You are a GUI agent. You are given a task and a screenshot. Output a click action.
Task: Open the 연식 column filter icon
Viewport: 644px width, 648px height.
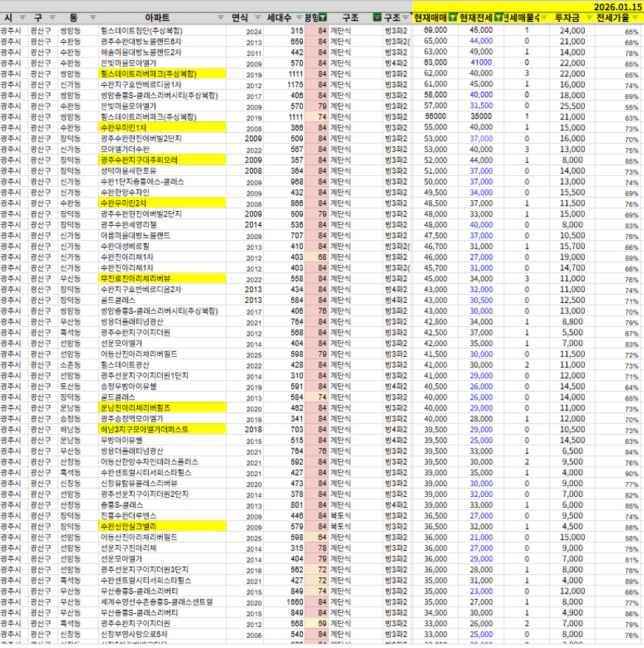[259, 17]
